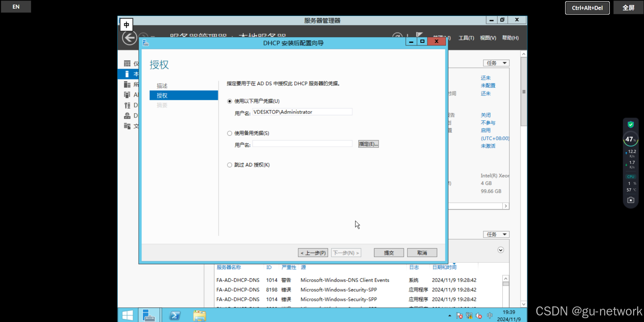Expand the circular chevron in events panel

pos(501,250)
